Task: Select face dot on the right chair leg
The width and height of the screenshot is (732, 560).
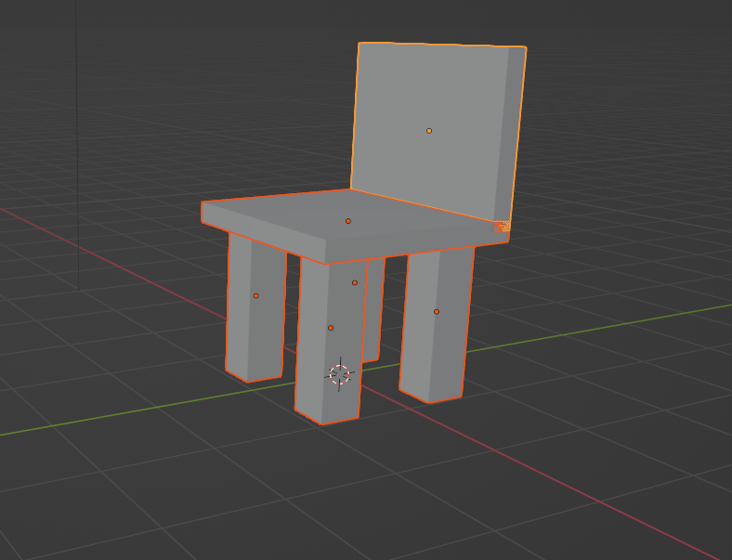Action: (x=437, y=312)
